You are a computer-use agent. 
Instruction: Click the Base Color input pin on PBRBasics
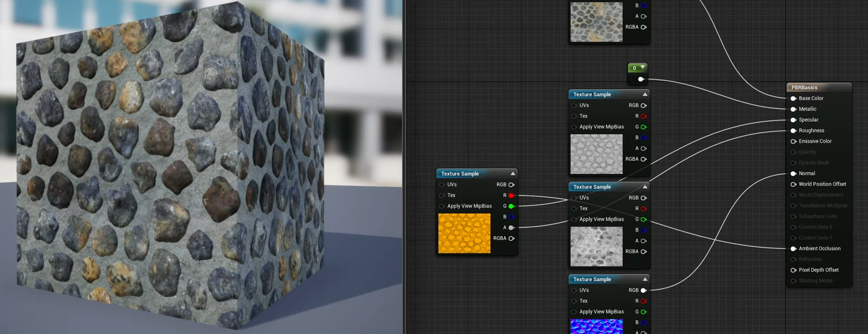tap(794, 98)
